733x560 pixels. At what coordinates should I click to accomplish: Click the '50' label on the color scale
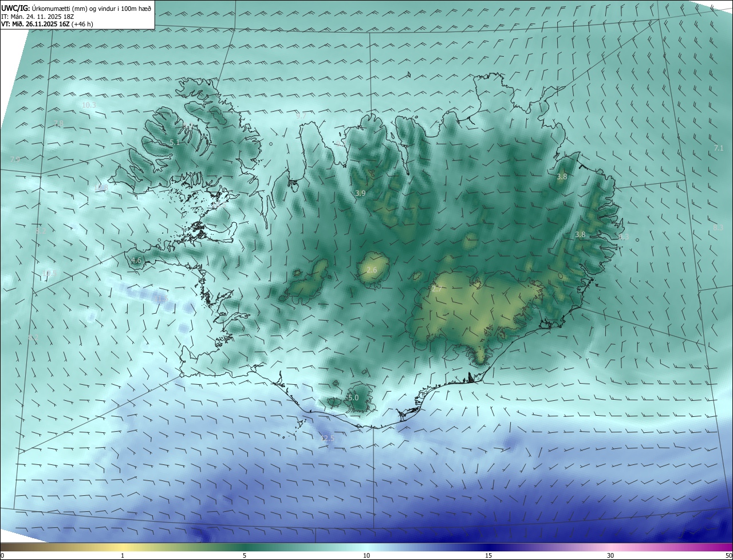[728, 555]
